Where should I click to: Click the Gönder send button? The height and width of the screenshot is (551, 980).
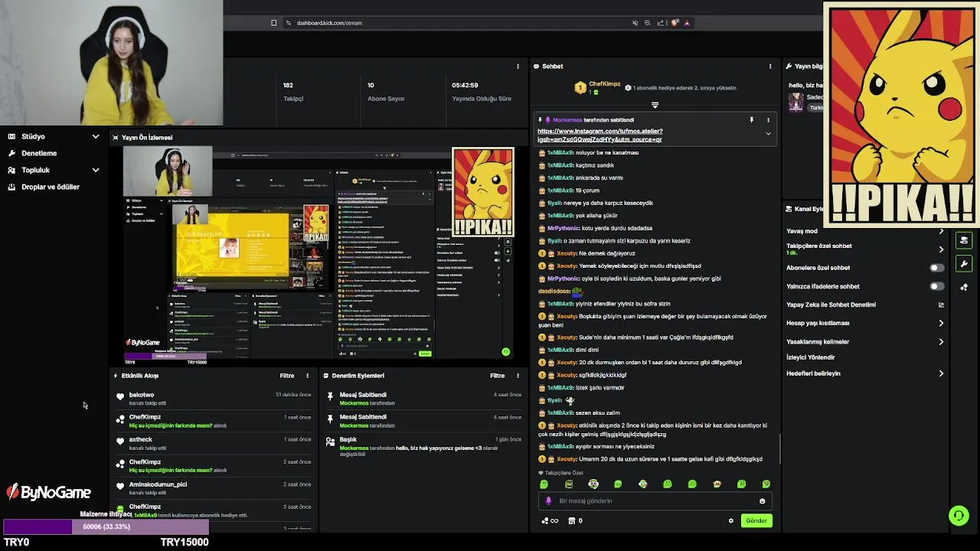(x=756, y=520)
